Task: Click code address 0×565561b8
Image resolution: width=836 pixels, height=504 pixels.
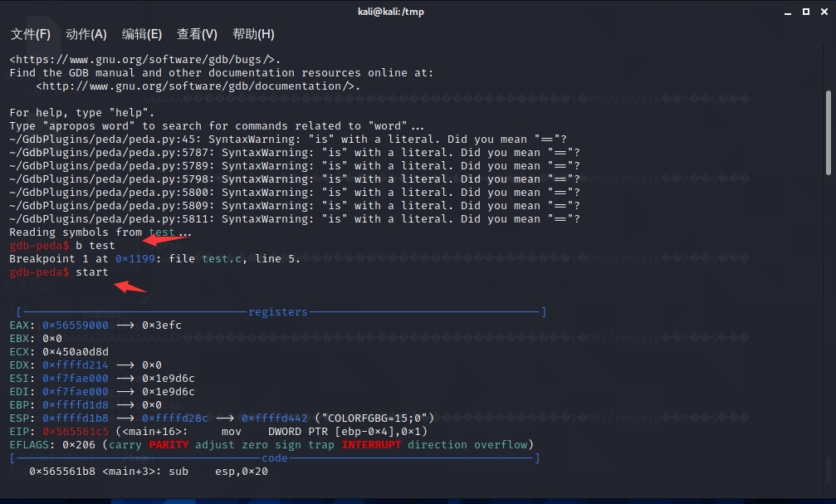Action: [x=61, y=472]
